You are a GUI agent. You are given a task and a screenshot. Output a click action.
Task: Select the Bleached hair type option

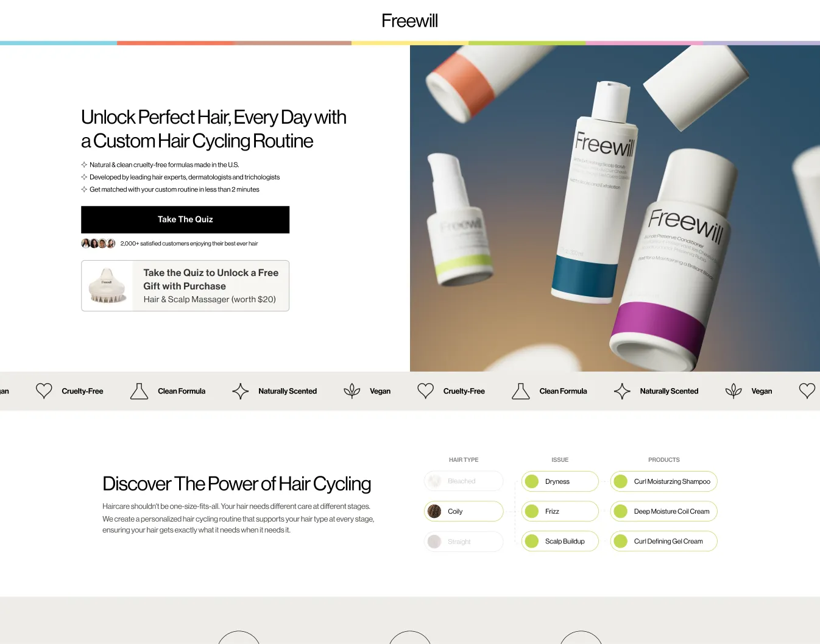click(x=464, y=481)
